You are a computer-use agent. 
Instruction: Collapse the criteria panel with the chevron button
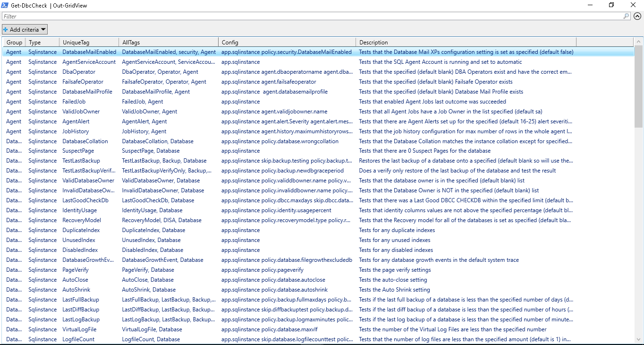click(637, 16)
